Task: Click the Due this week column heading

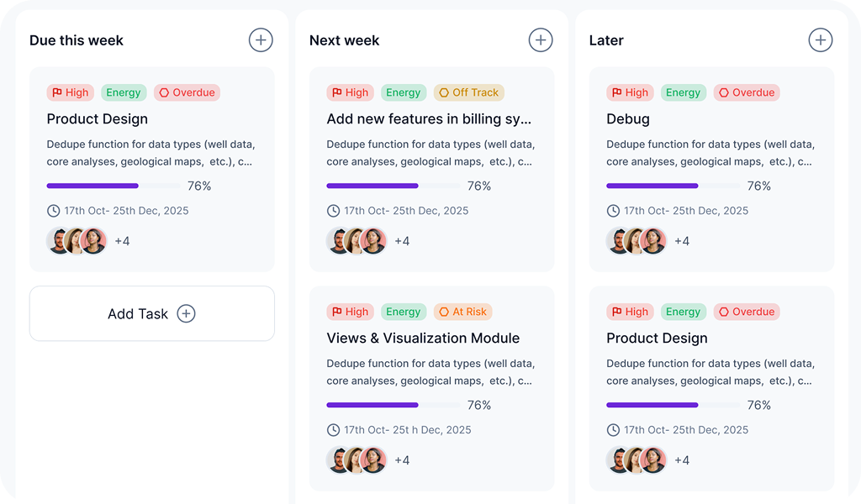Action: point(77,40)
